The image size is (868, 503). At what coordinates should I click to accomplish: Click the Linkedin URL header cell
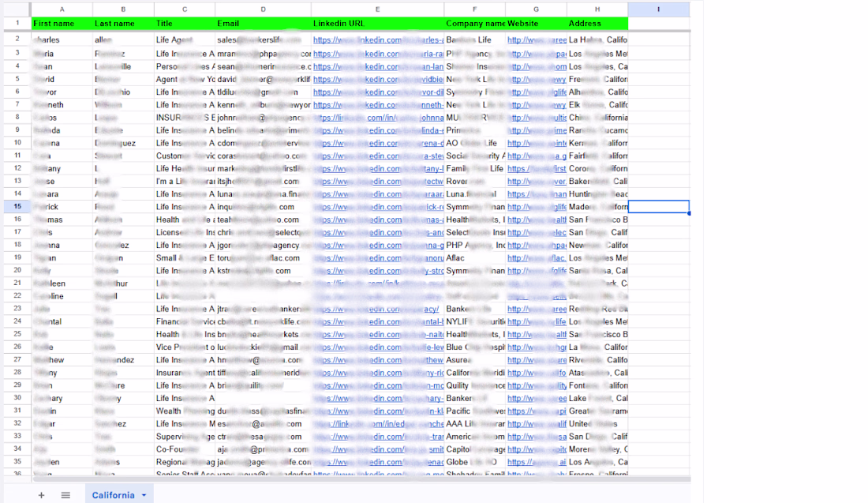tap(377, 23)
